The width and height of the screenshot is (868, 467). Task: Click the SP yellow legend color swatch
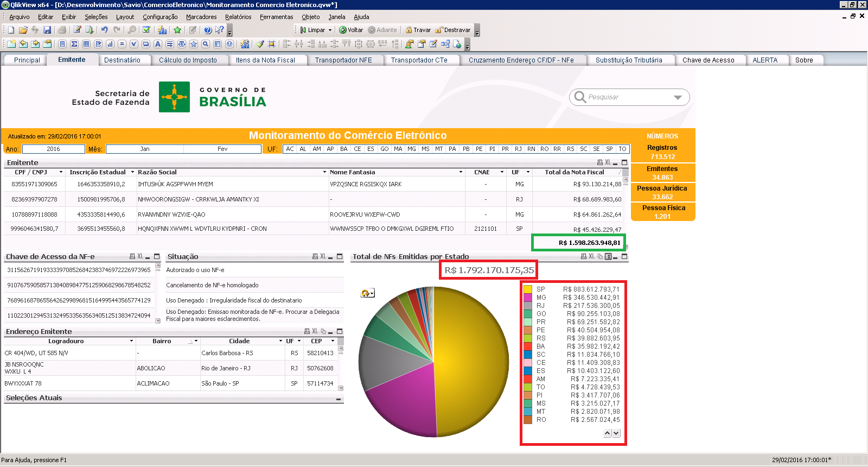pos(528,289)
